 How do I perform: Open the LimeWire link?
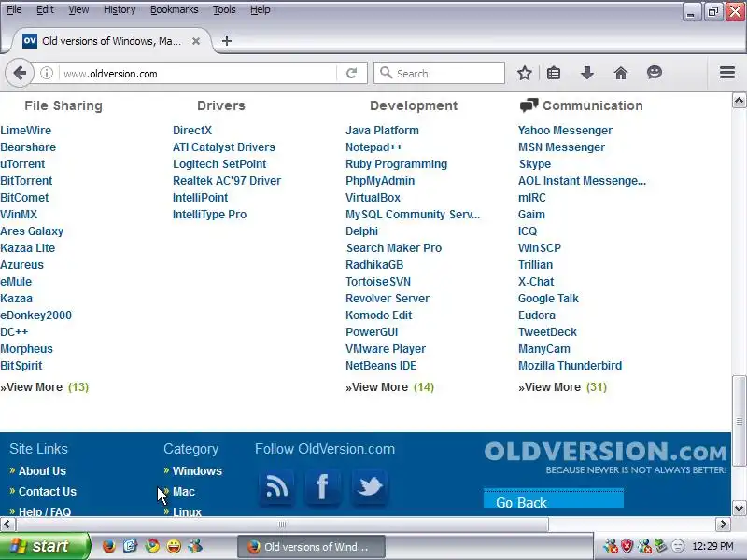point(26,131)
